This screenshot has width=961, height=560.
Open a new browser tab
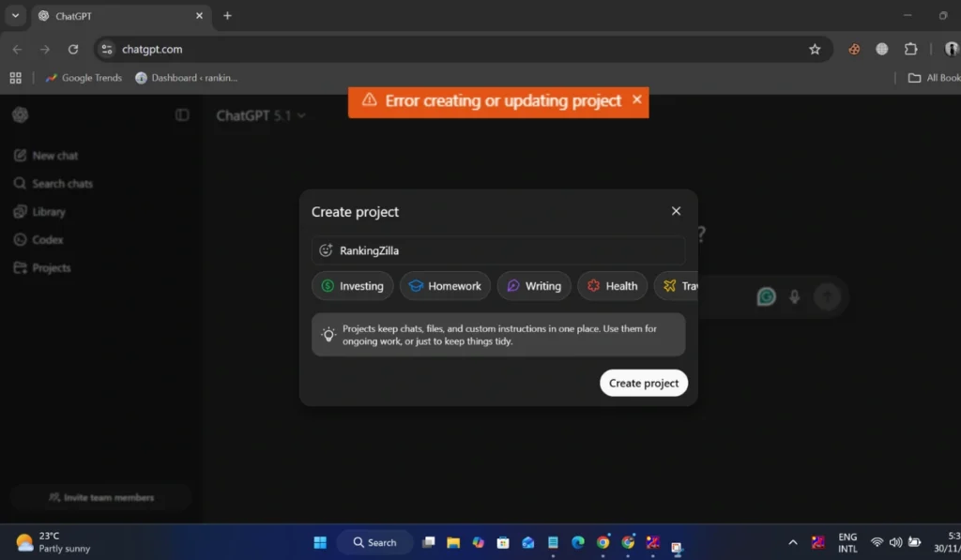[x=227, y=16]
